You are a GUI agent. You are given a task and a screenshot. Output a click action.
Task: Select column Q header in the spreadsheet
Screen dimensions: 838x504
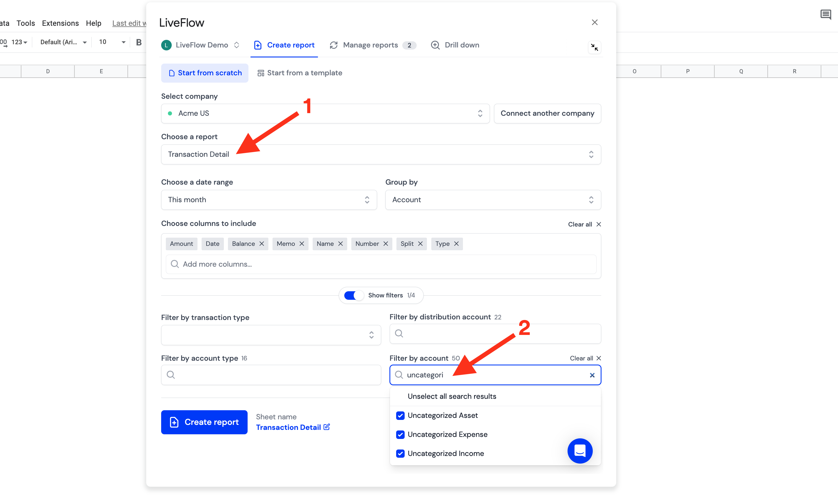(x=741, y=71)
